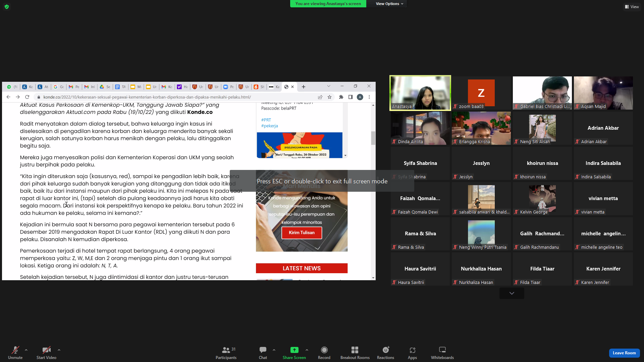Switch to the first WhatsApp tab
Image resolution: width=644 pixels, height=362 pixels.
(12, 87)
